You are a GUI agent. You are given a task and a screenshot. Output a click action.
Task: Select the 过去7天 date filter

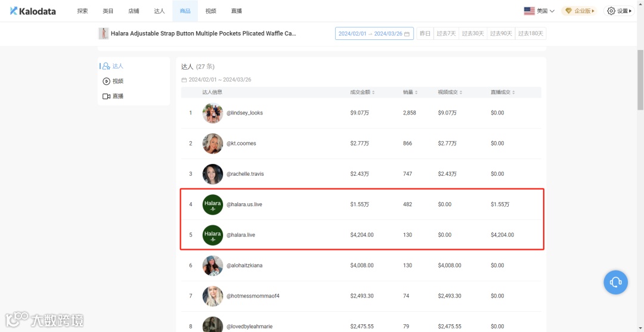click(x=446, y=33)
